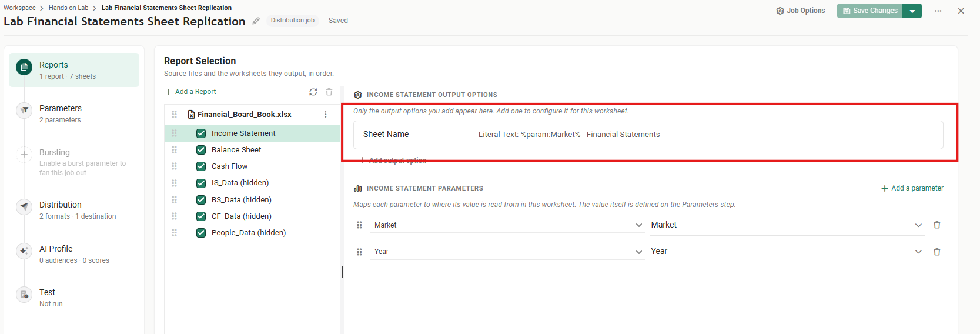Click Add a Report

(x=190, y=92)
